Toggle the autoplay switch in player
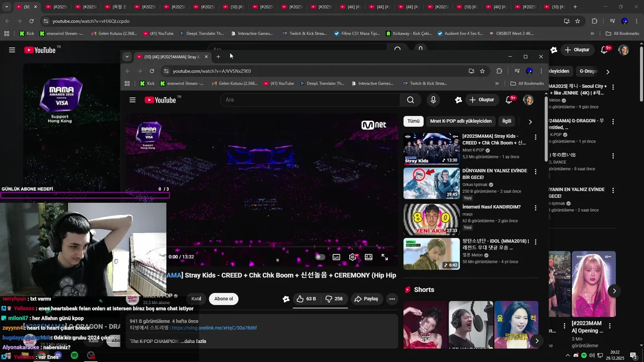 (320, 257)
